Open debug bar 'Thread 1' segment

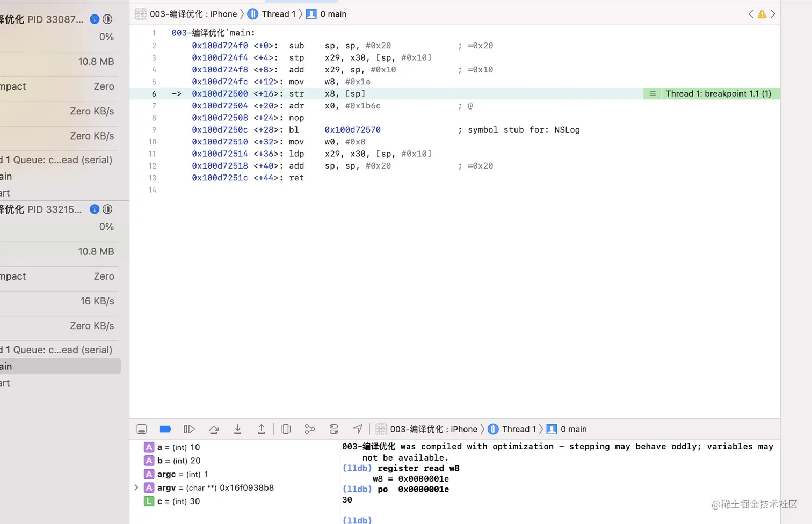click(512, 429)
